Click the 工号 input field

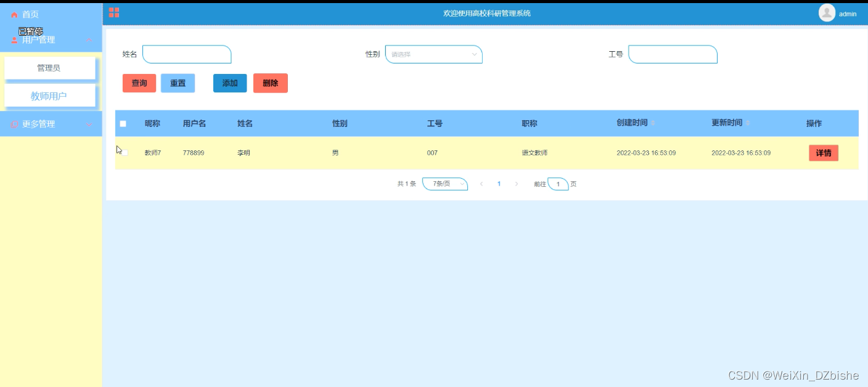click(673, 54)
